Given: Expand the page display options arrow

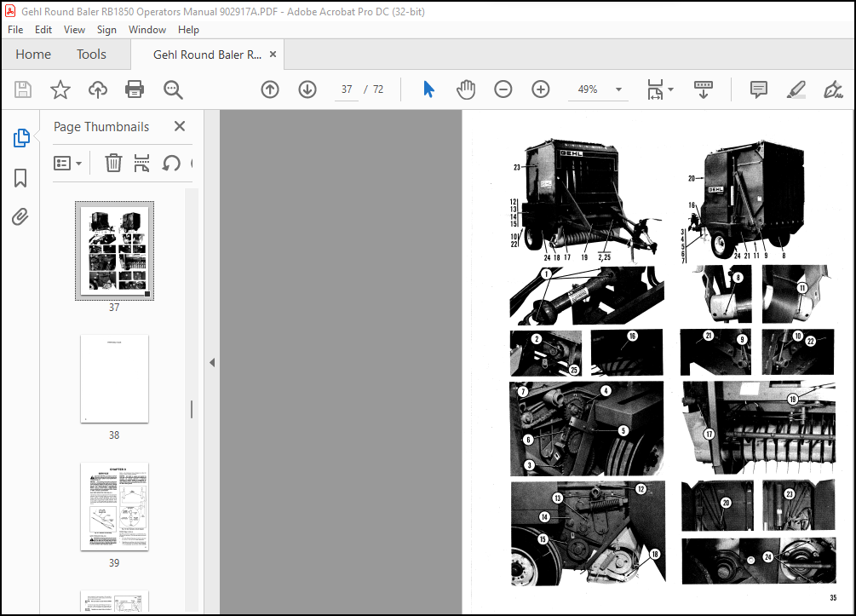Looking at the screenshot, I should [x=671, y=89].
